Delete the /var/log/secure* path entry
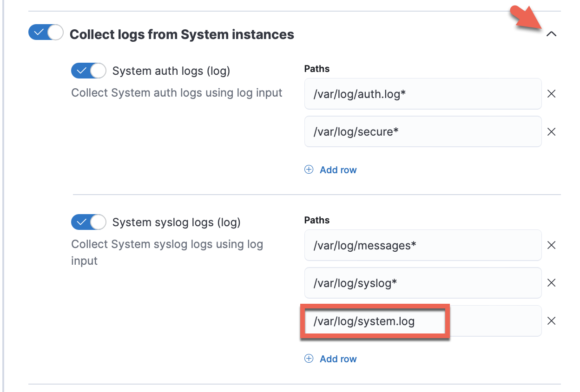Image resolution: width=580 pixels, height=392 pixels. (551, 131)
